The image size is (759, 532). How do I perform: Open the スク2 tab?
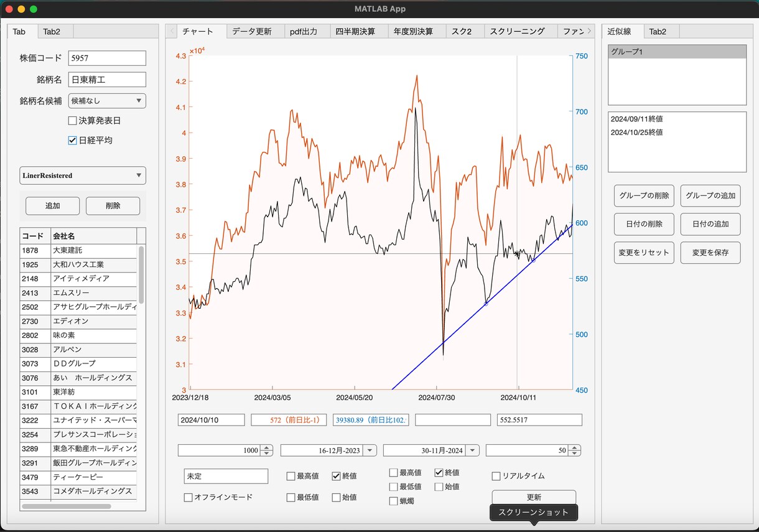click(x=465, y=32)
